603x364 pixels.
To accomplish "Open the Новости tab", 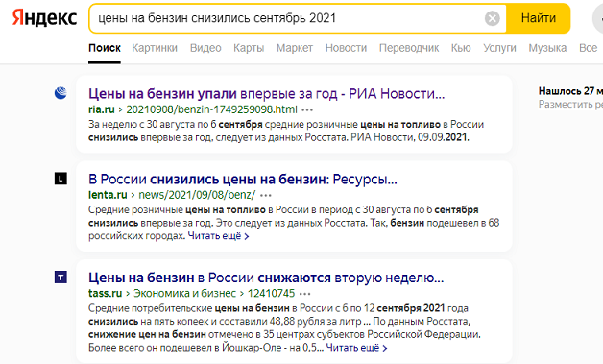I will pyautogui.click(x=346, y=48).
